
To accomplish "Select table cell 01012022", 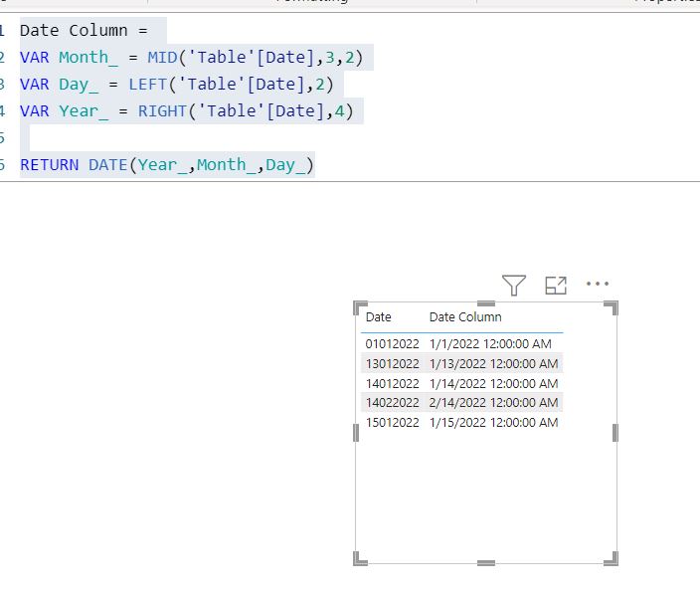I will pyautogui.click(x=392, y=344).
